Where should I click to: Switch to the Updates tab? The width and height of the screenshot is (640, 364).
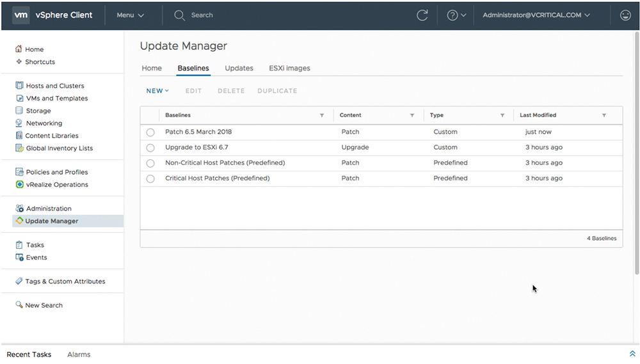(239, 68)
